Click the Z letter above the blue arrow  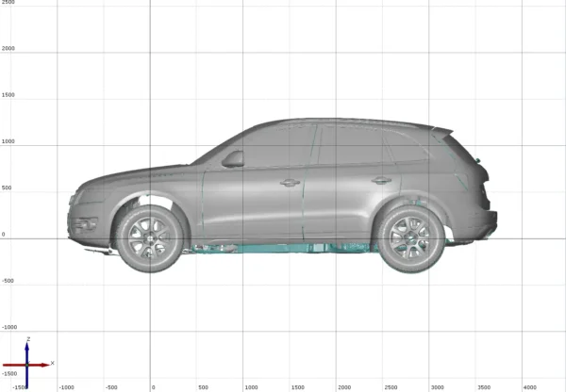pos(28,339)
